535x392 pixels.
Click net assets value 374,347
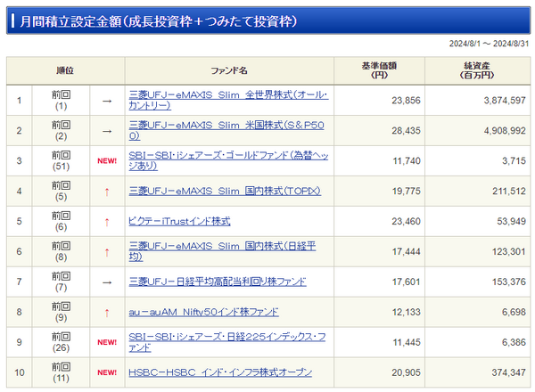[x=509, y=372]
